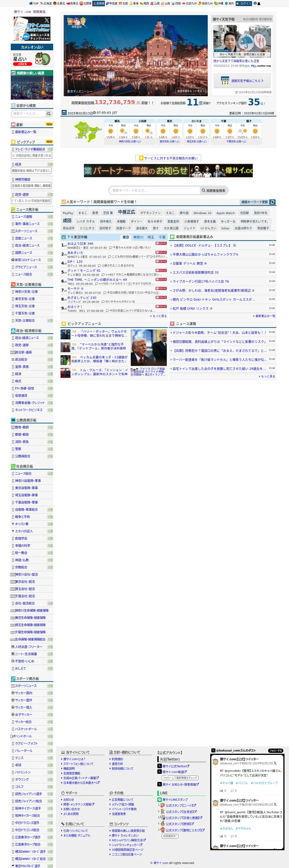This screenshot has width=289, height=868.
Task: Click the notification bell icon in top bar
Action: pyautogui.click(x=259, y=3)
